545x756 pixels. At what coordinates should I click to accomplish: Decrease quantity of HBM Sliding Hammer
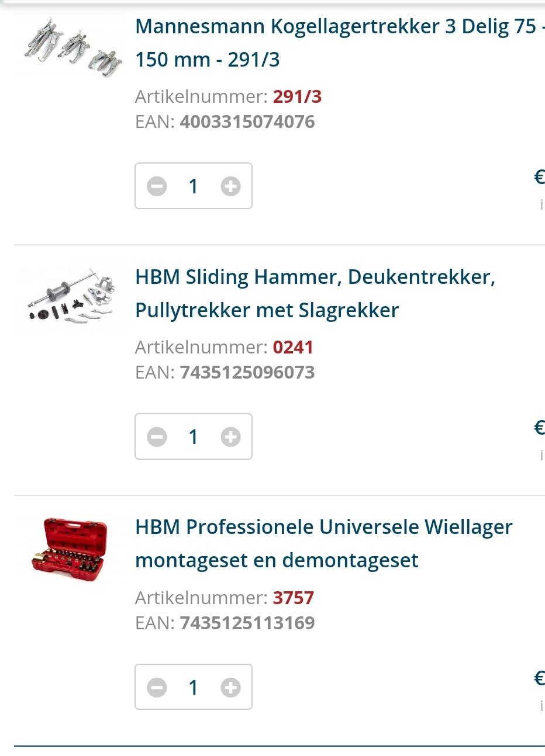[157, 437]
